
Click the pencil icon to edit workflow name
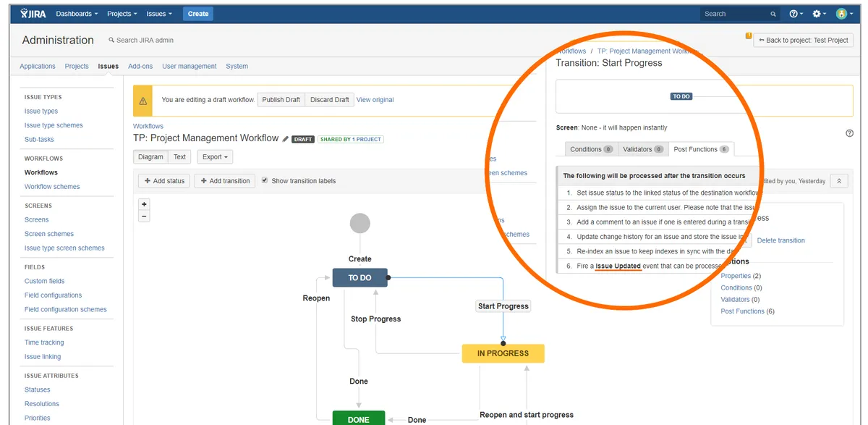[x=285, y=139]
